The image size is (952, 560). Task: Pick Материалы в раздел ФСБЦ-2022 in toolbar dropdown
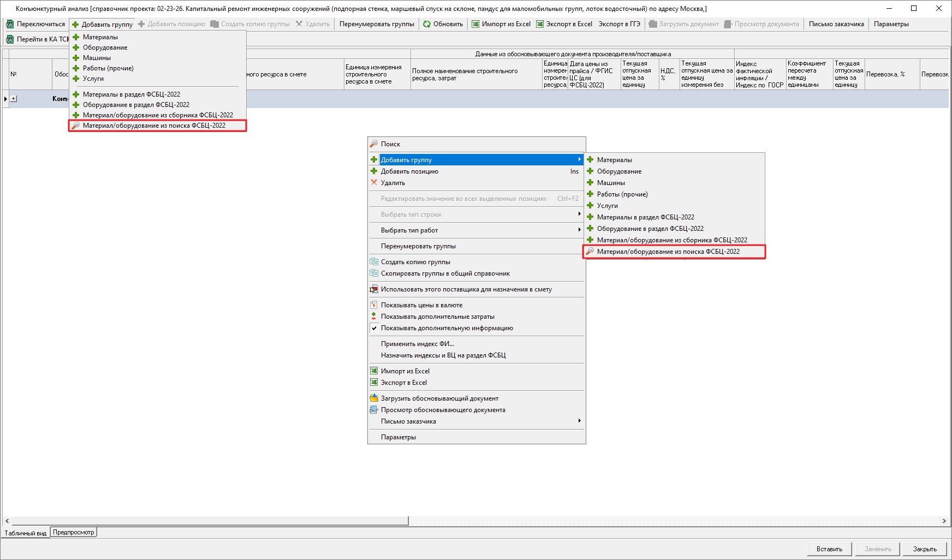[158, 94]
